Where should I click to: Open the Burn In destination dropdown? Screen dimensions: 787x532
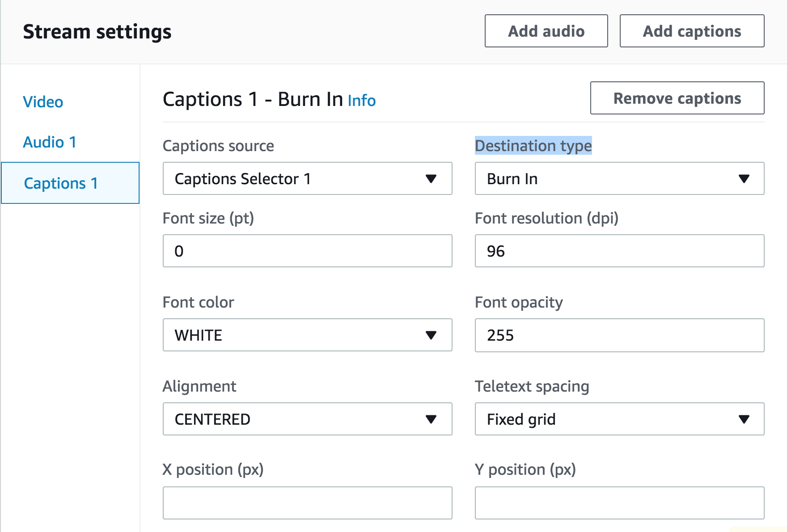click(619, 178)
